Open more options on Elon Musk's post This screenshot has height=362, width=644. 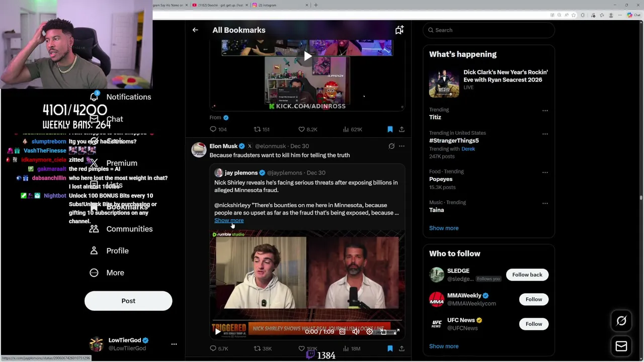tap(401, 146)
